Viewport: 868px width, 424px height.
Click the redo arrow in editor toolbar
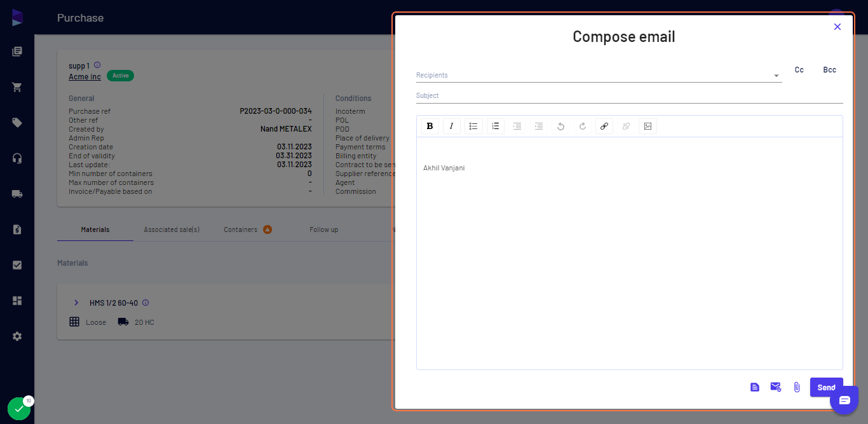pyautogui.click(x=583, y=126)
